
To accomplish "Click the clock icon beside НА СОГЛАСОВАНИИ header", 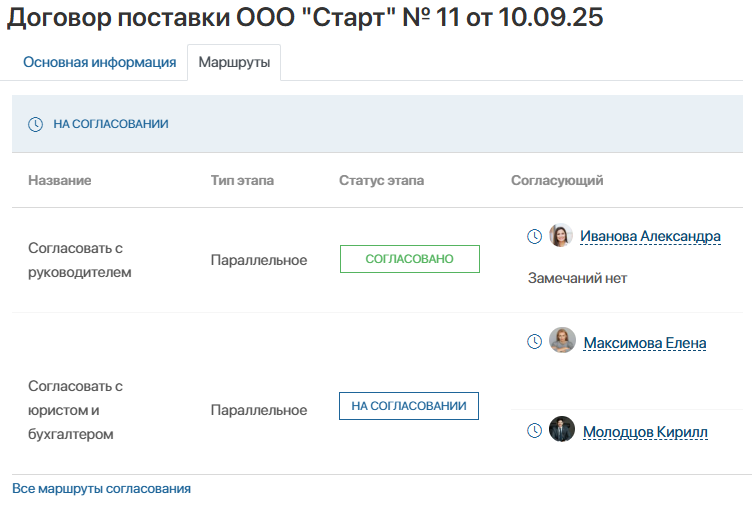I will (35, 124).
